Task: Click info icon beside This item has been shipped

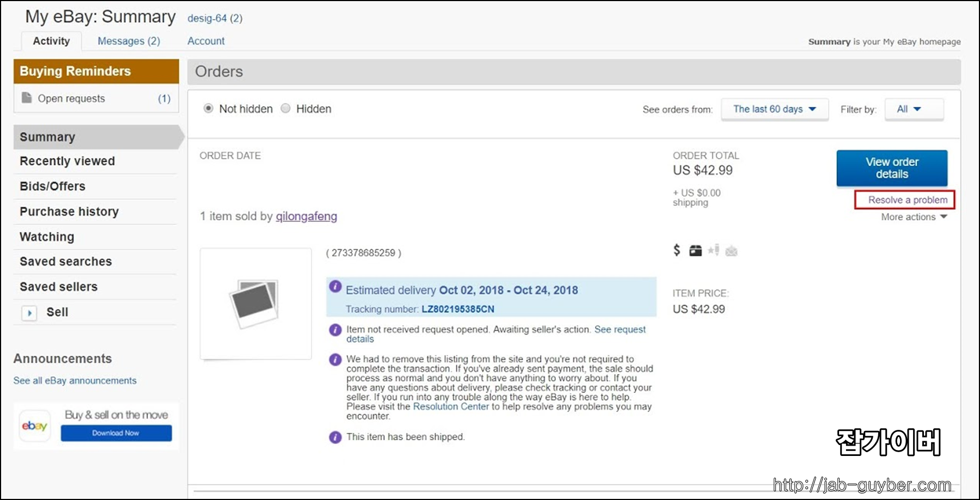Action: [335, 437]
